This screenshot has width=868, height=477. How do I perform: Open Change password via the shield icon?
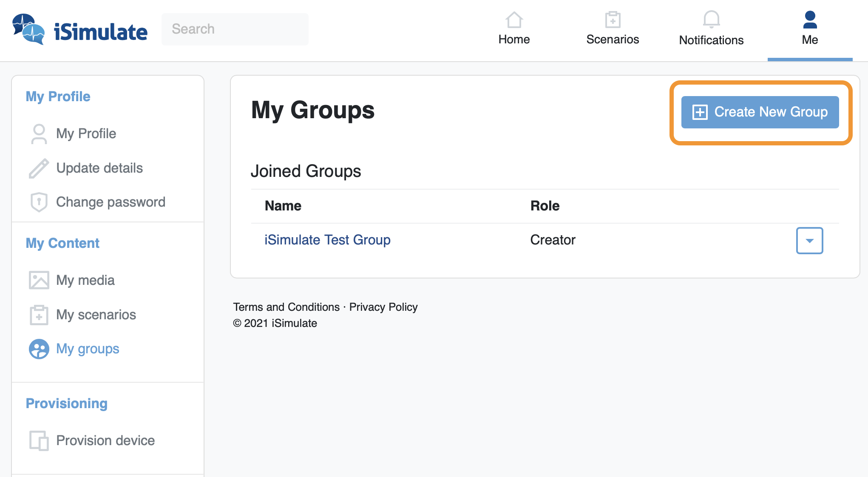pyautogui.click(x=39, y=202)
